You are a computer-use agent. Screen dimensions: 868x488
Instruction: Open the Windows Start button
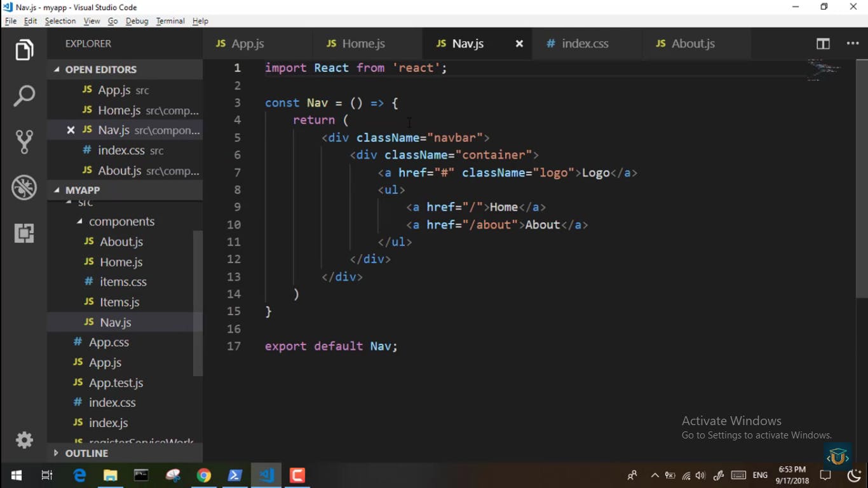tap(16, 475)
